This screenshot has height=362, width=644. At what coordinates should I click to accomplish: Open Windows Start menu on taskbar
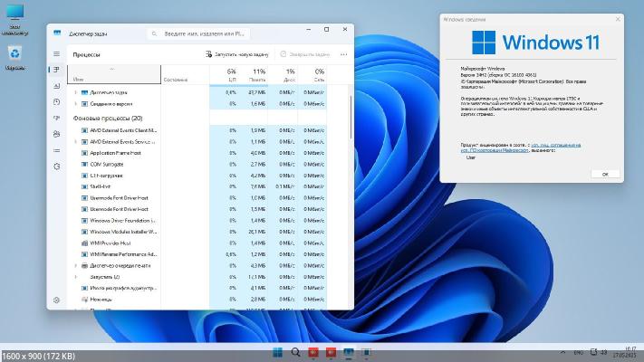(278, 352)
